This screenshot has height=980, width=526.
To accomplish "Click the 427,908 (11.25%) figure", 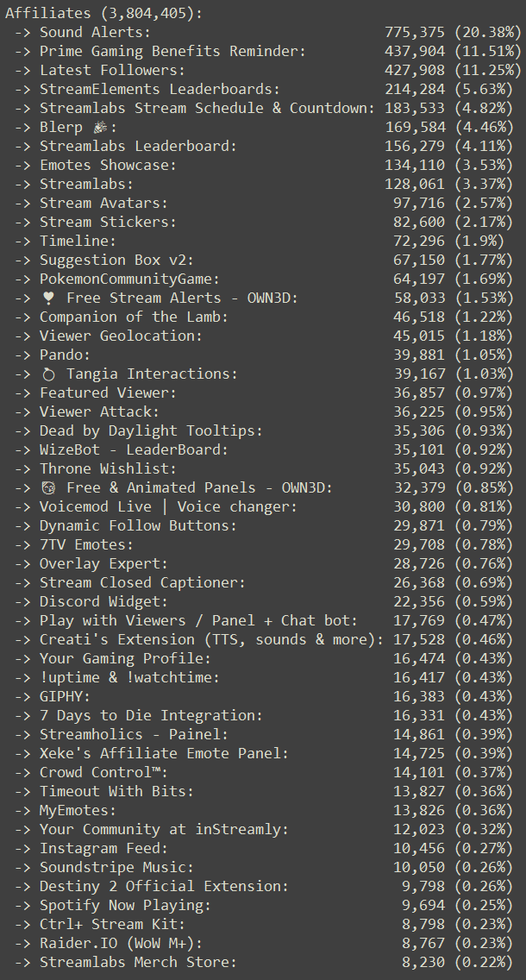I will [x=453, y=70].
